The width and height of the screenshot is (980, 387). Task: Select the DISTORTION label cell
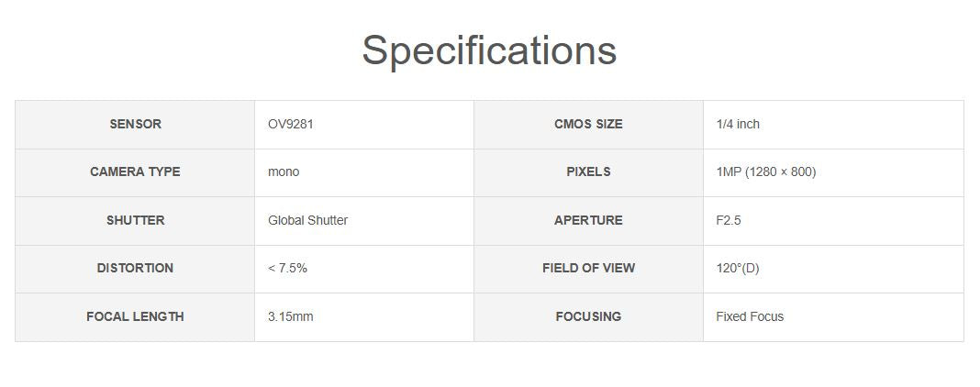tap(135, 268)
